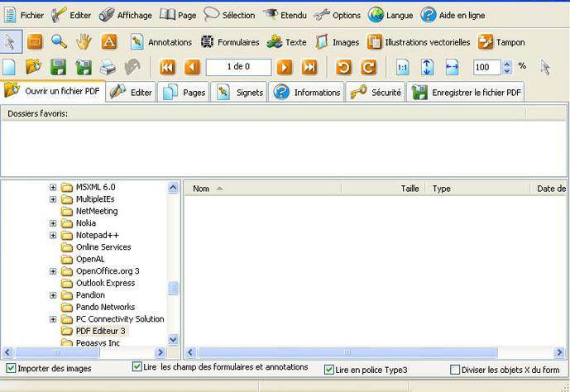Open the Fichier menu
The image size is (570, 392).
coord(23,15)
